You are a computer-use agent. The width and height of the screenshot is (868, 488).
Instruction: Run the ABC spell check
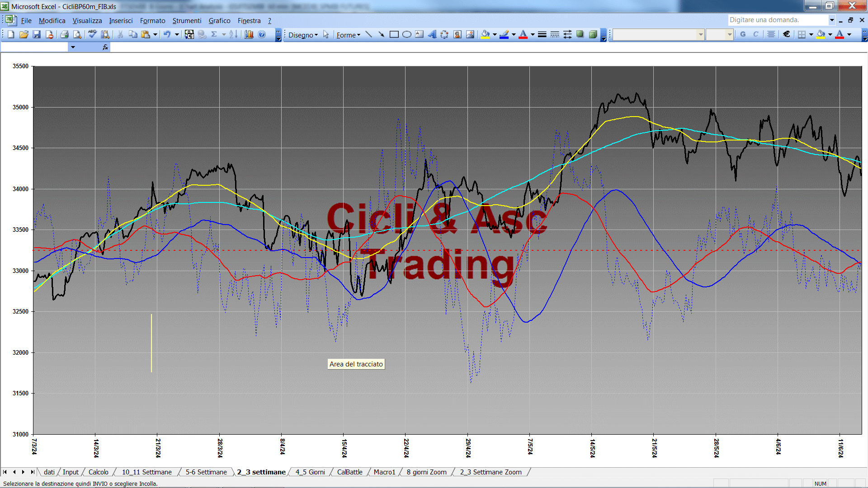[x=92, y=34]
